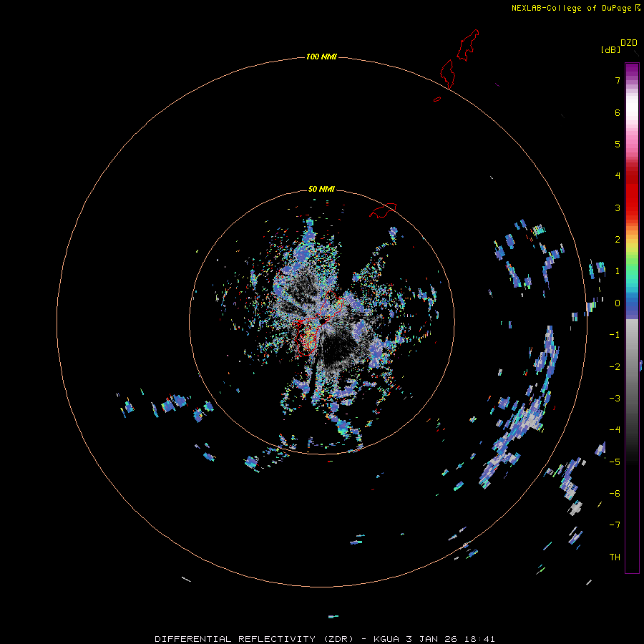Click the 0 tick label on the color scale
This screenshot has height=644, width=644.
(618, 303)
